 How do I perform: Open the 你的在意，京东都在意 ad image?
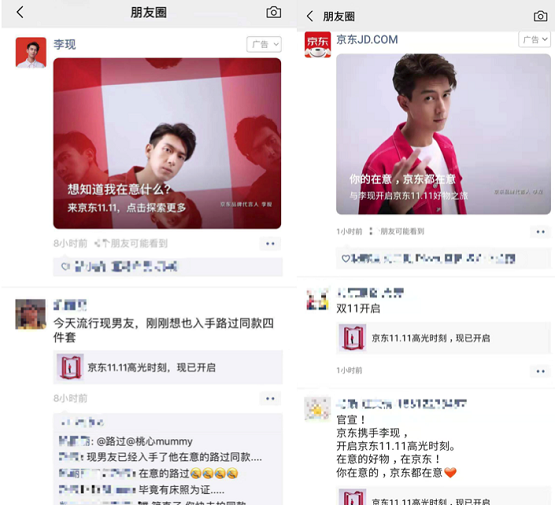click(443, 134)
